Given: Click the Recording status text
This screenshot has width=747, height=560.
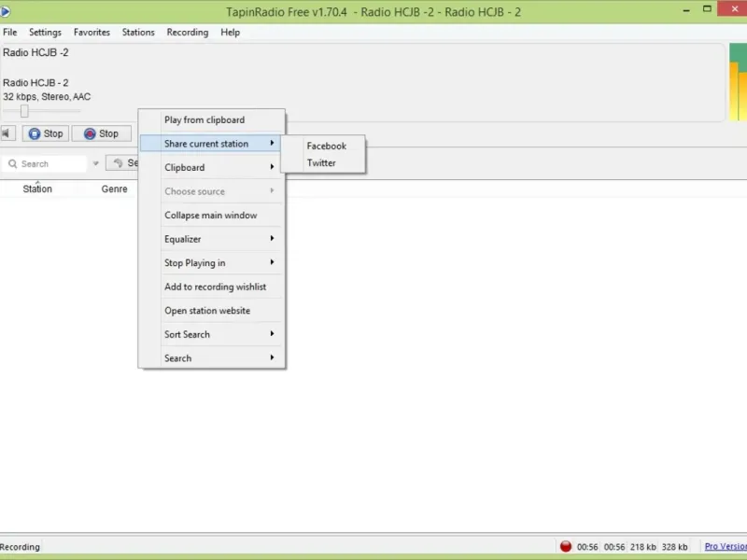Looking at the screenshot, I should pos(20,547).
